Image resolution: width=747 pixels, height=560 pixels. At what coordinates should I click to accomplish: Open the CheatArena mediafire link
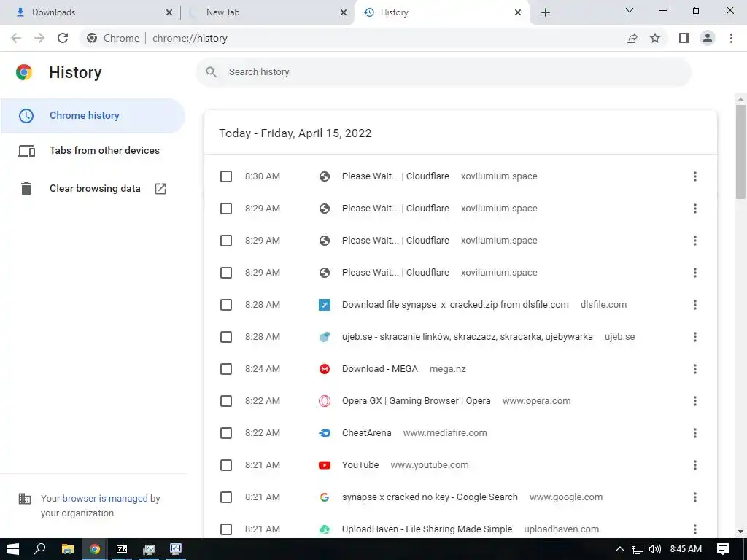click(x=366, y=433)
